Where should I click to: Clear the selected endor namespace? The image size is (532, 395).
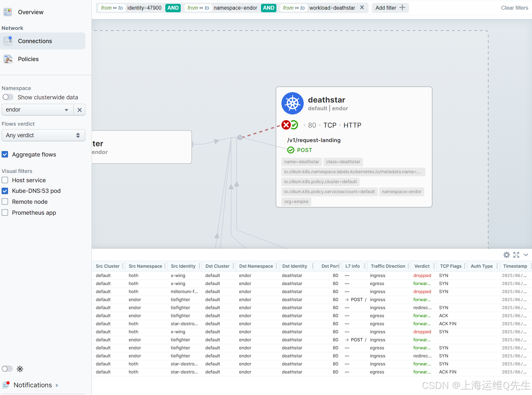(x=80, y=110)
